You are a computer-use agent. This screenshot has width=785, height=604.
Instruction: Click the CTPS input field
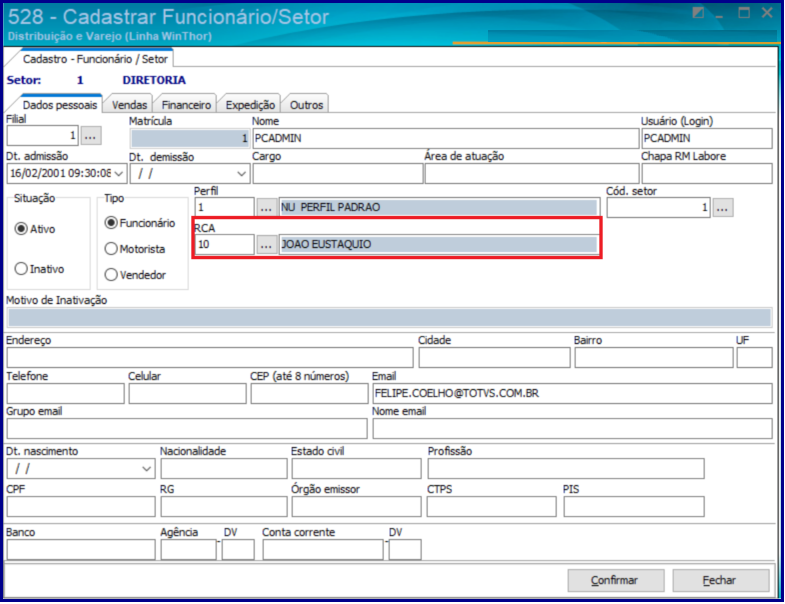(x=492, y=507)
